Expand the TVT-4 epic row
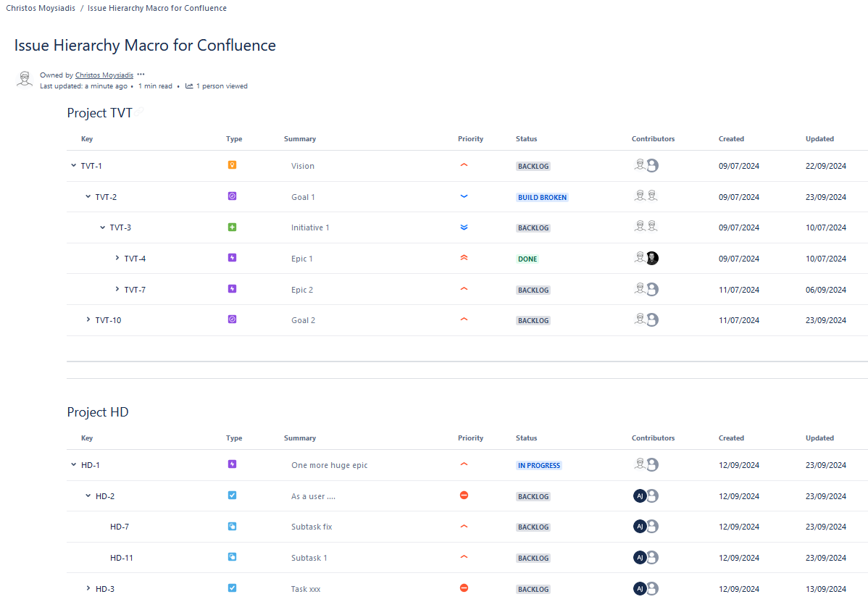 tap(117, 259)
